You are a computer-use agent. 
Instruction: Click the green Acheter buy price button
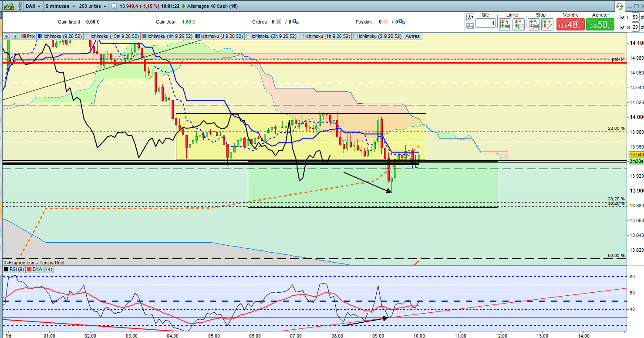tap(600, 24)
